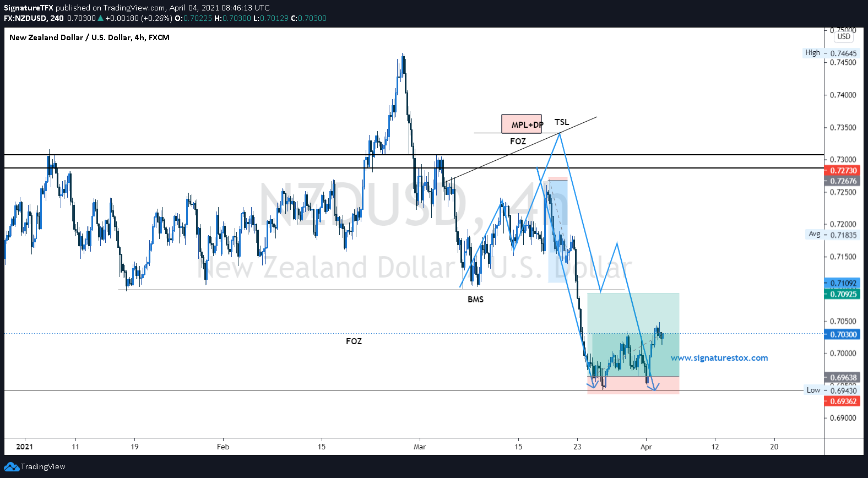This screenshot has height=478, width=868.
Task: Click the blue short position box near Mar 19
Action: click(557, 231)
